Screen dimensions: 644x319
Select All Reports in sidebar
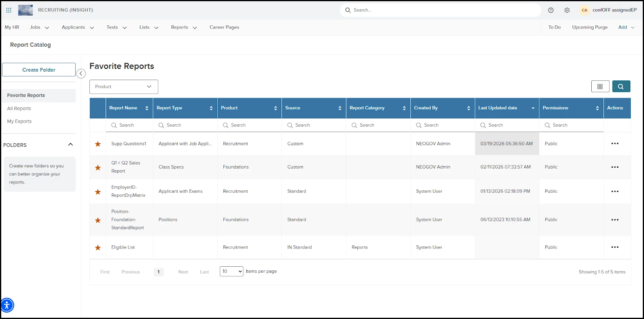point(19,109)
